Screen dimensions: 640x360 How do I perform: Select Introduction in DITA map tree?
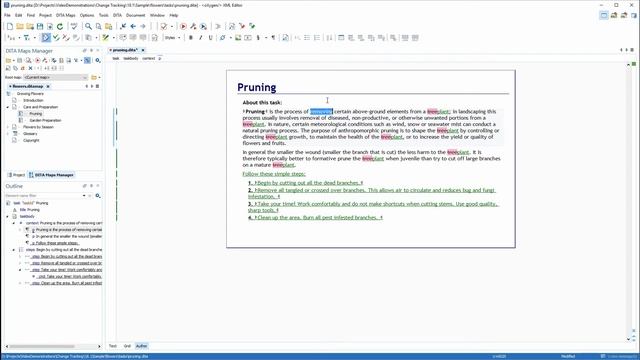click(x=33, y=100)
